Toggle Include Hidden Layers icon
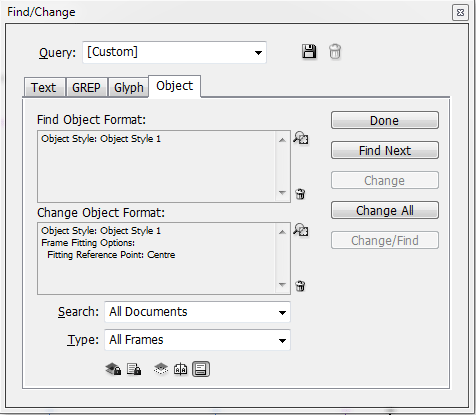The height and width of the screenshot is (415, 476). click(161, 369)
